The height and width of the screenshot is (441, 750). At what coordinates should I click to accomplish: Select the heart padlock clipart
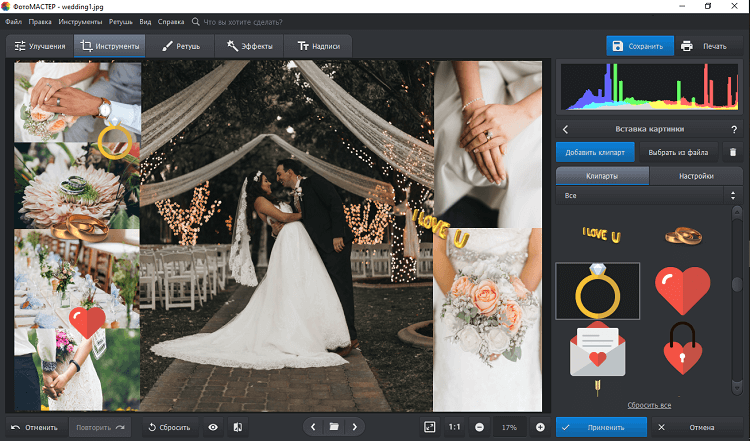click(x=682, y=348)
